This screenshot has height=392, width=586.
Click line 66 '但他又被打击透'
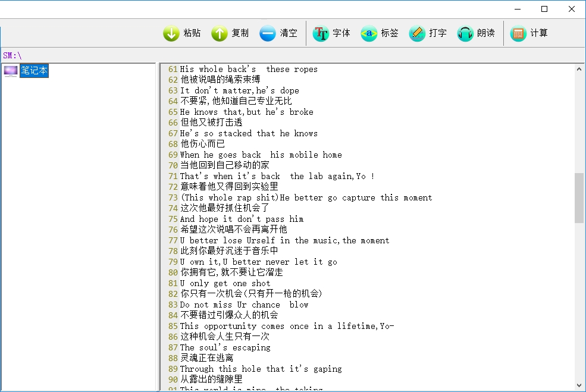tap(211, 122)
